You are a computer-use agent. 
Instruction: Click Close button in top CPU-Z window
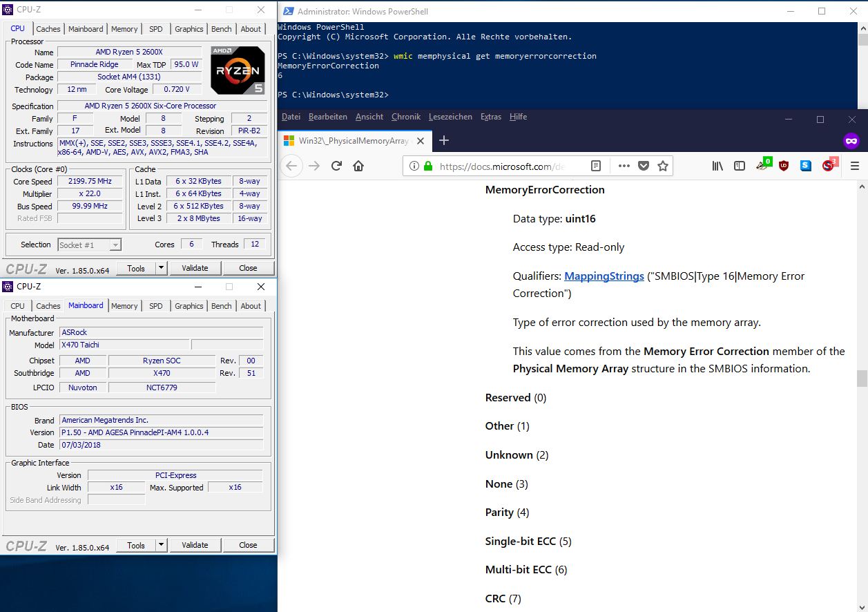tap(248, 268)
